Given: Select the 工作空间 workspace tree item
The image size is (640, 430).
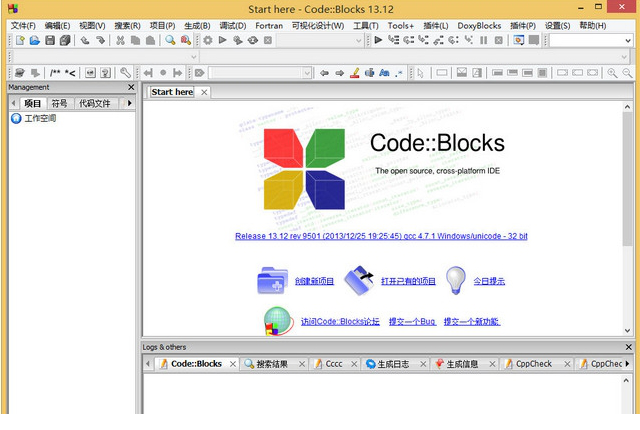Looking at the screenshot, I should tap(40, 118).
